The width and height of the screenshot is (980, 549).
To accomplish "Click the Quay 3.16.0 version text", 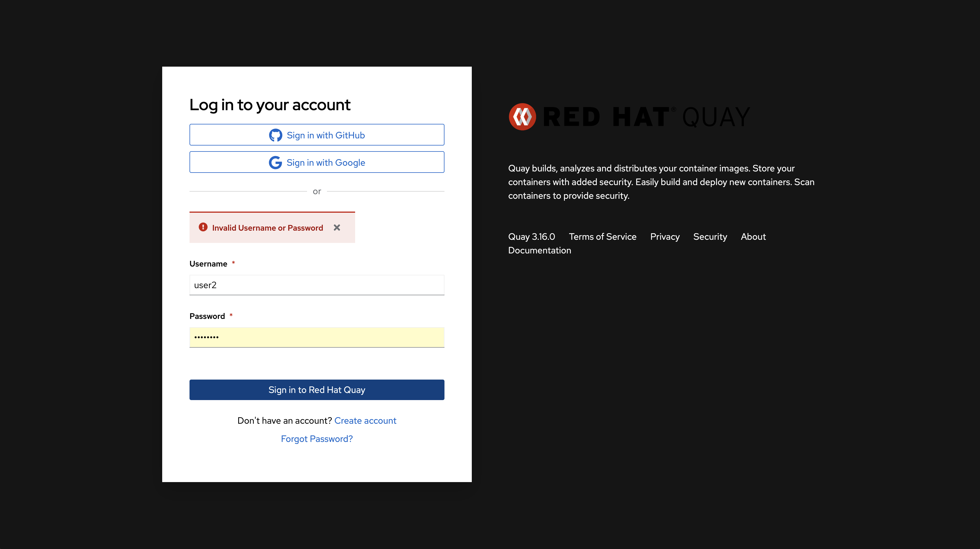I will point(532,237).
